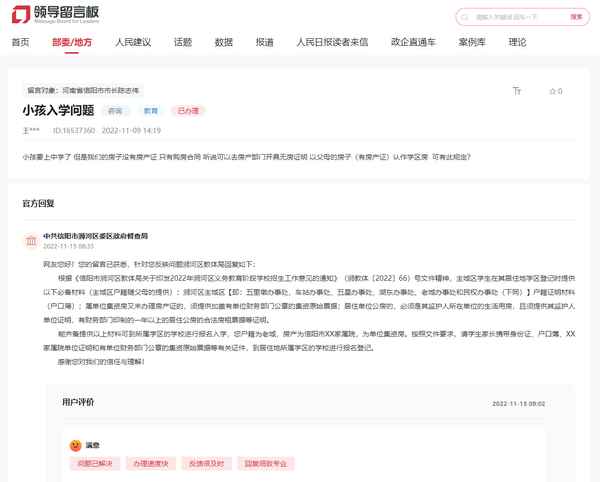Viewport: 600px width, 482px height.
Task: Select the 部委/地方 nav tab
Action: [72, 42]
